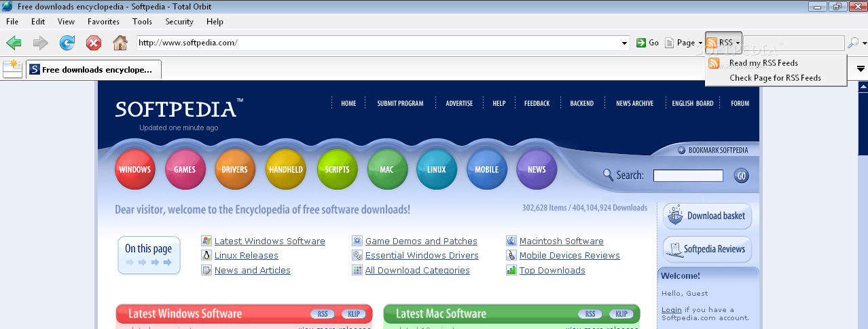
Task: Open the Top Downloads link
Action: click(x=552, y=271)
